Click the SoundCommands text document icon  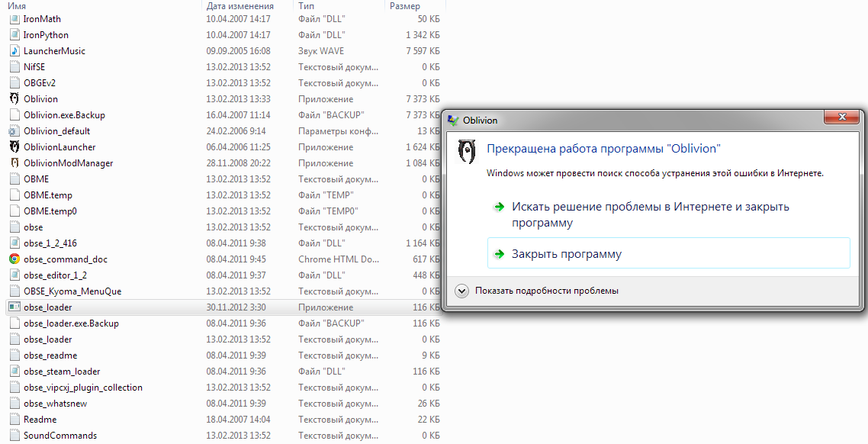point(14,436)
